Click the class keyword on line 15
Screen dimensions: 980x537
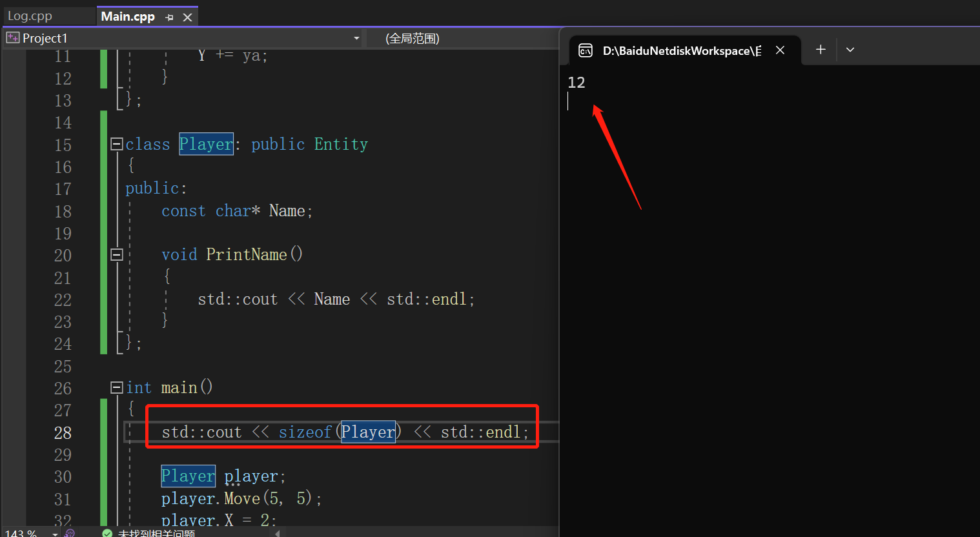(148, 144)
